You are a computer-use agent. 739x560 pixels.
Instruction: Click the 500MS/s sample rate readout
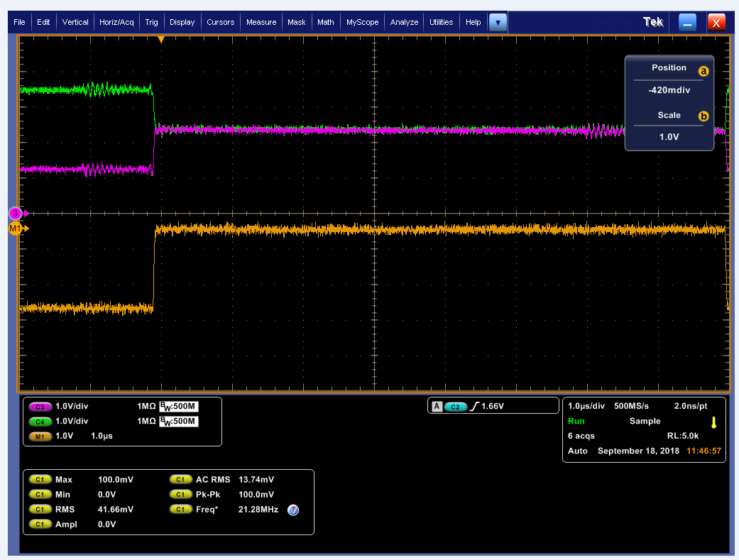click(x=631, y=406)
